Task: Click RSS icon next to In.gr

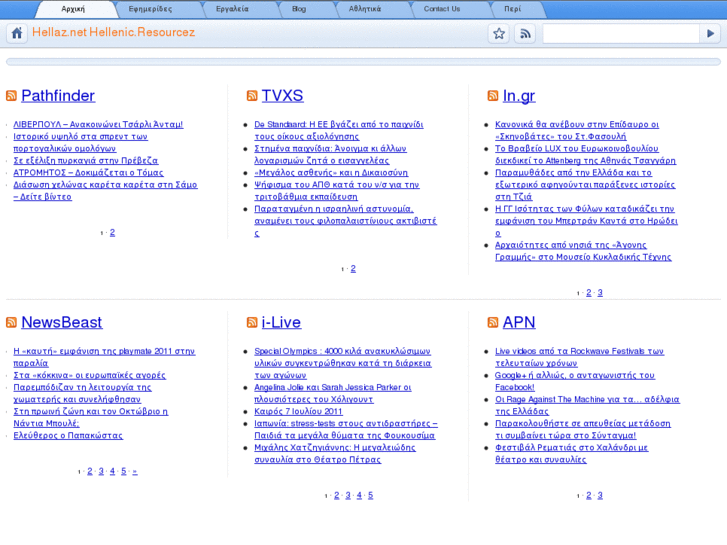Action: (493, 96)
